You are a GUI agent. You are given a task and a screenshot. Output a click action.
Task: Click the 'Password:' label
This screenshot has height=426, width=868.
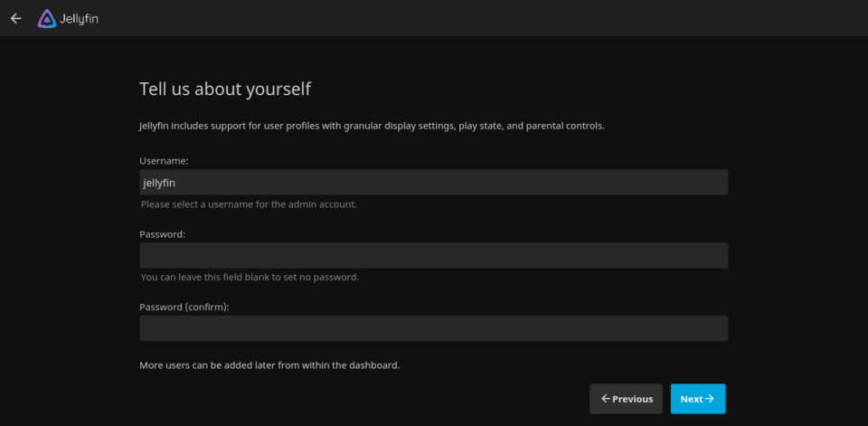(162, 234)
